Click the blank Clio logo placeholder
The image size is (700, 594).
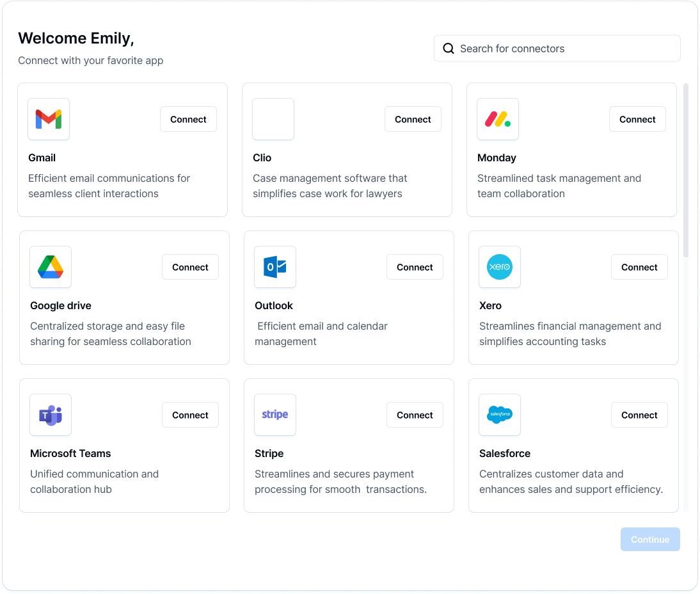273,119
